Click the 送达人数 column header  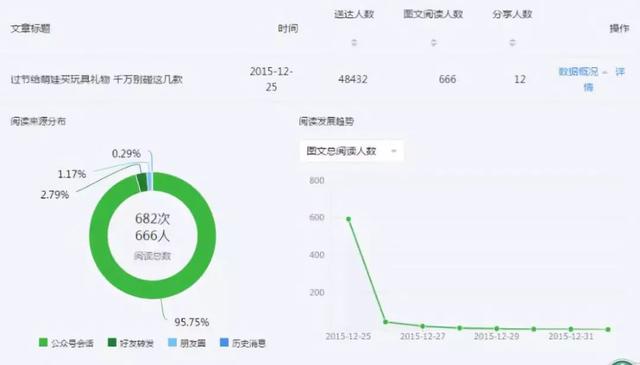(354, 14)
